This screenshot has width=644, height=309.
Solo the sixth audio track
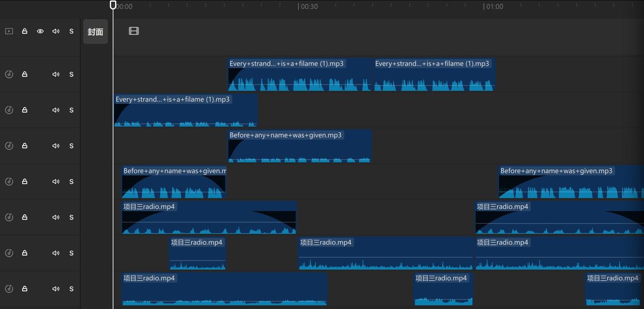(71, 253)
